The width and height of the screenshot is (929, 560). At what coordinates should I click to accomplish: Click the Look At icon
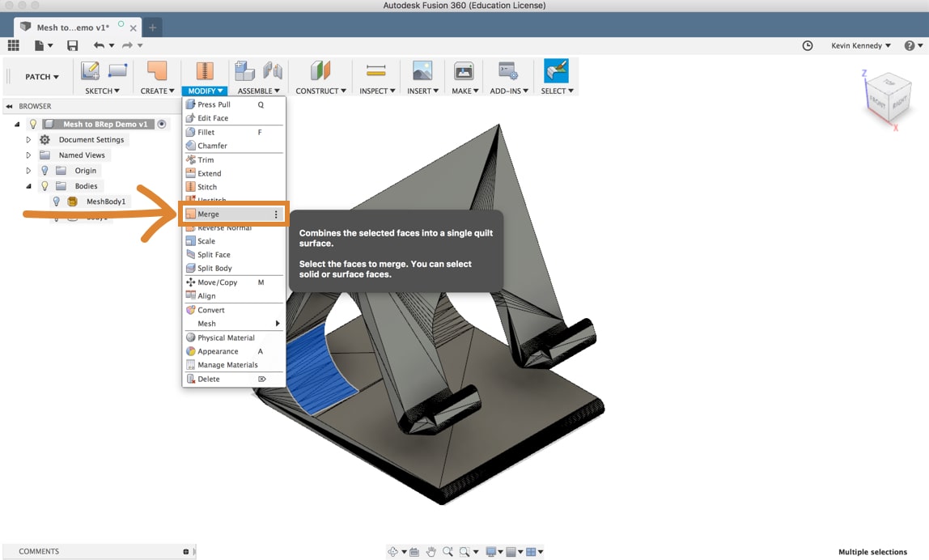tap(414, 552)
